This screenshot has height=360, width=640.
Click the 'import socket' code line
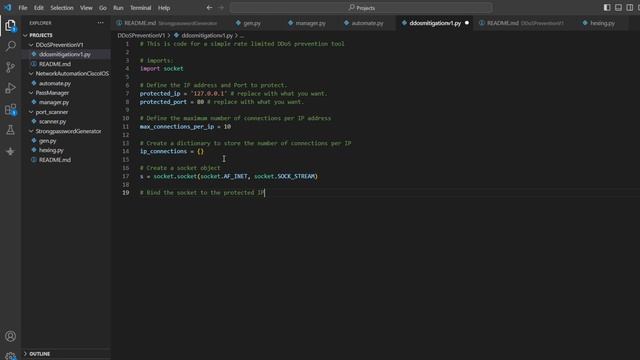click(x=162, y=69)
